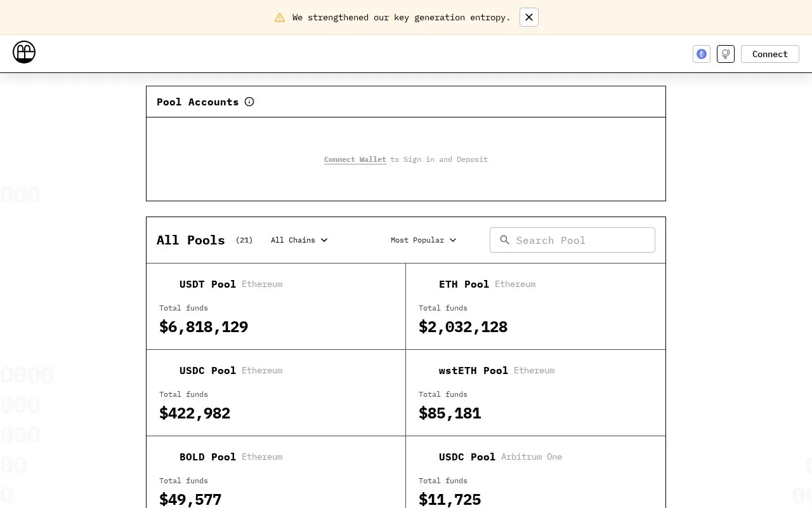812x508 pixels.
Task: Show the Pool Accounts info tooltip icon
Action: click(x=249, y=102)
